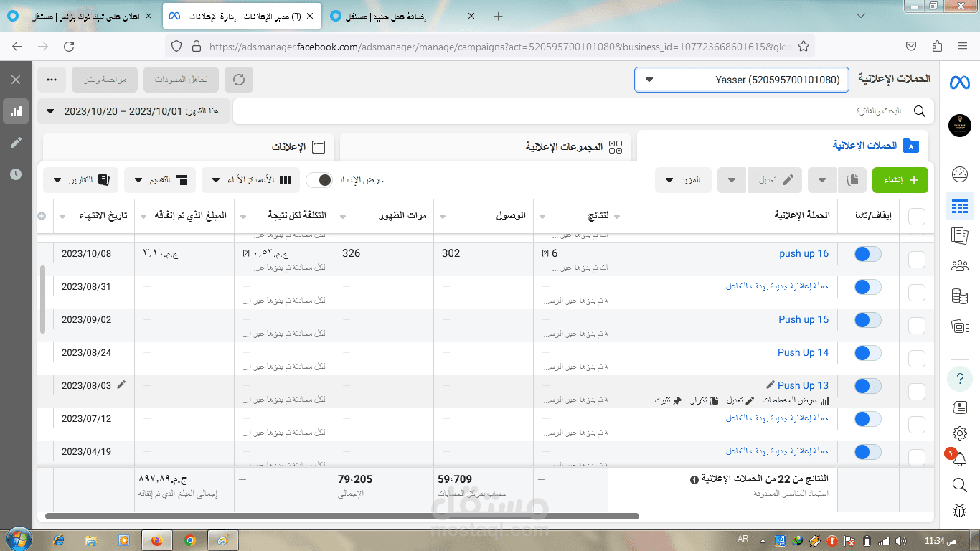This screenshot has width=980, height=551.
Task: Open the Help question mark icon
Action: (960, 377)
